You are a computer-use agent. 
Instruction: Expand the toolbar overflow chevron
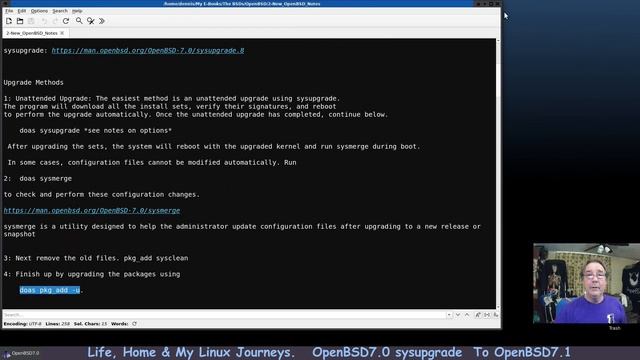point(102,21)
